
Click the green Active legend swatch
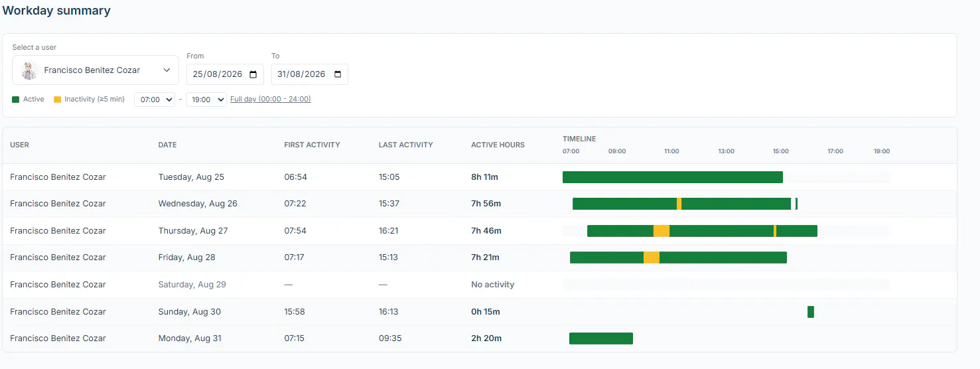pyautogui.click(x=16, y=100)
